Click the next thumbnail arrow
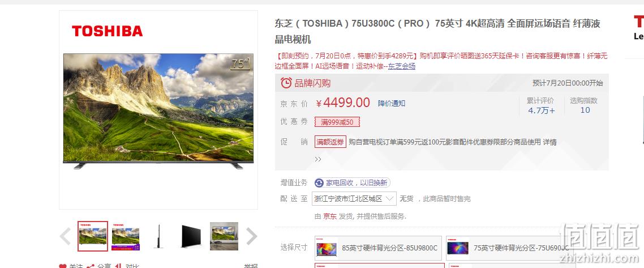This screenshot has width=644, height=268. [252, 236]
